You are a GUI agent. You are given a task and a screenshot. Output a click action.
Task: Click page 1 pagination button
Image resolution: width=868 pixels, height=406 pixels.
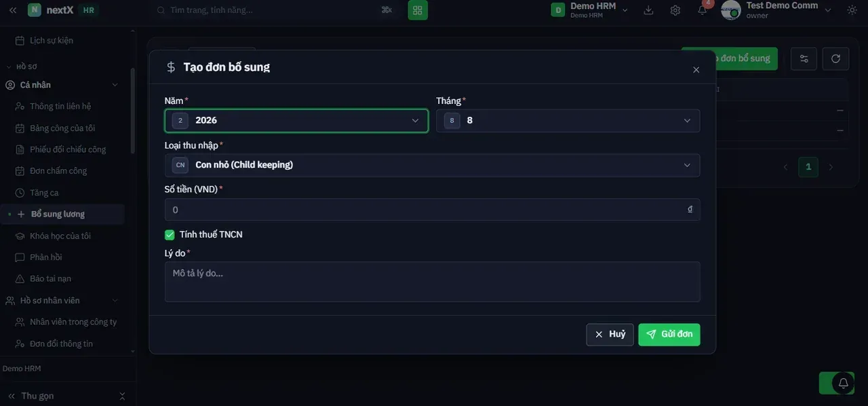pos(808,167)
